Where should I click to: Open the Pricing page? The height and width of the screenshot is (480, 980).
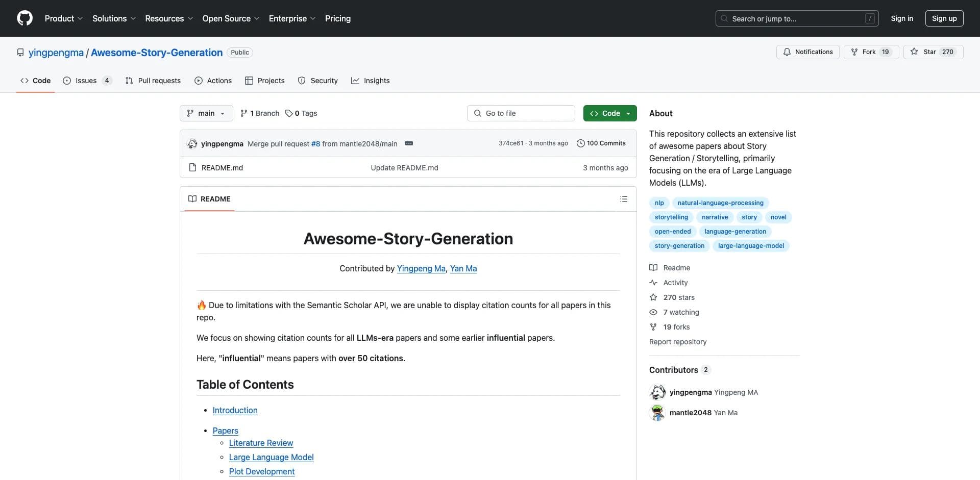pos(338,18)
